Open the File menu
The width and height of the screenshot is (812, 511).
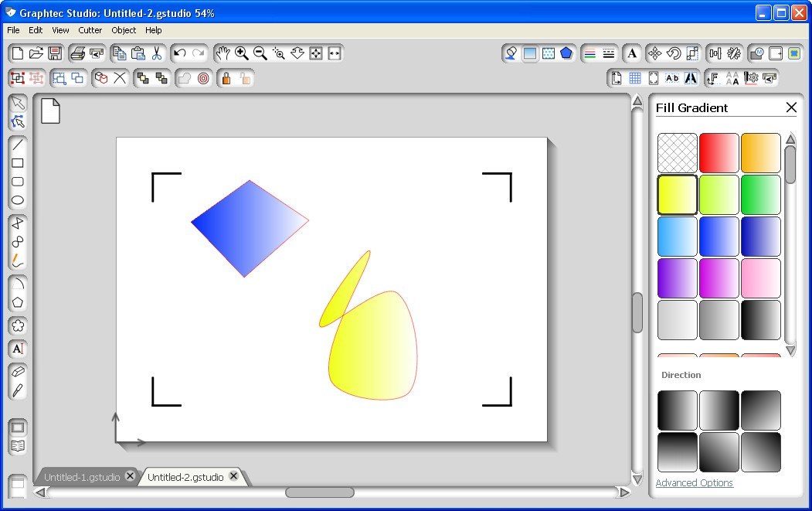tap(13, 30)
